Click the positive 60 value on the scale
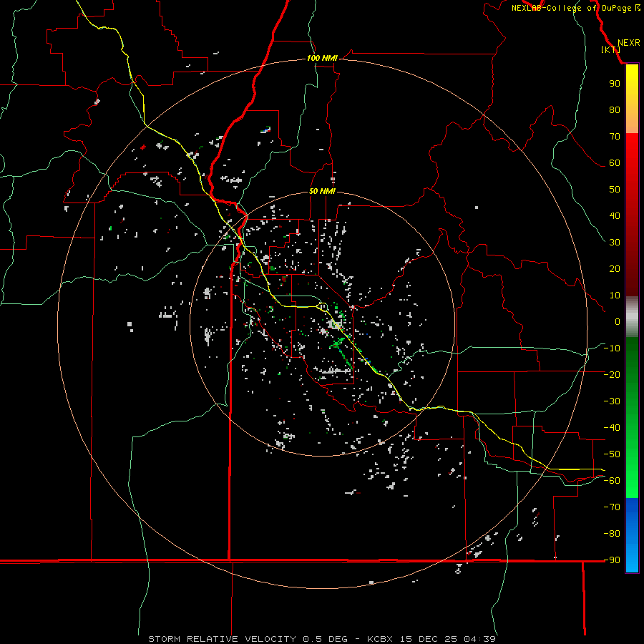Screen dimensions: 644x644 [615, 162]
